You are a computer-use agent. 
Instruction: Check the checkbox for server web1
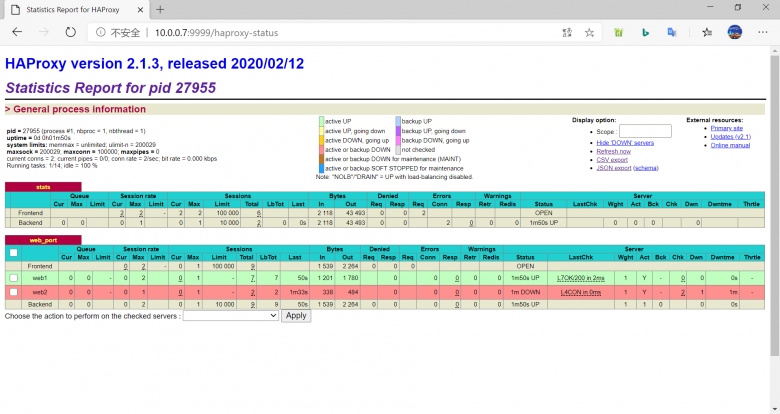(x=13, y=278)
